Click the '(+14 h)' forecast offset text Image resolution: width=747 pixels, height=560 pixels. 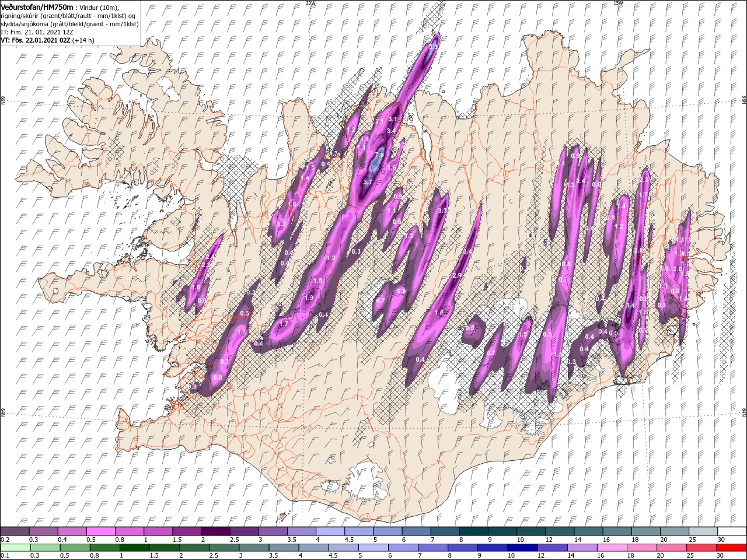pos(85,40)
